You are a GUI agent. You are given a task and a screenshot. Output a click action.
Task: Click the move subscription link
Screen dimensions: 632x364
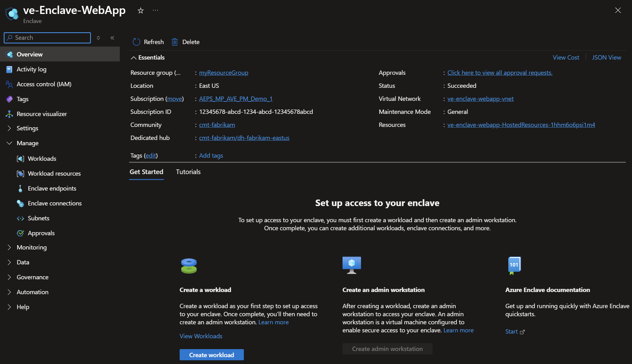(175, 99)
